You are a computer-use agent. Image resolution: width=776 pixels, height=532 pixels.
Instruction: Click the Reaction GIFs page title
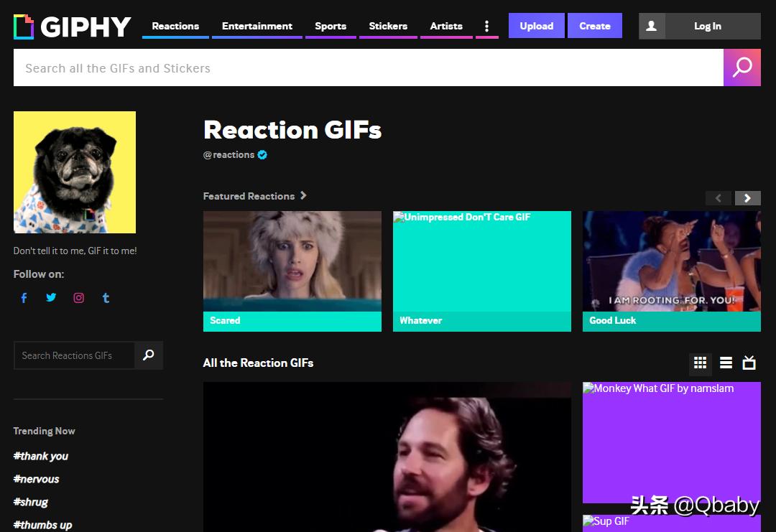292,130
